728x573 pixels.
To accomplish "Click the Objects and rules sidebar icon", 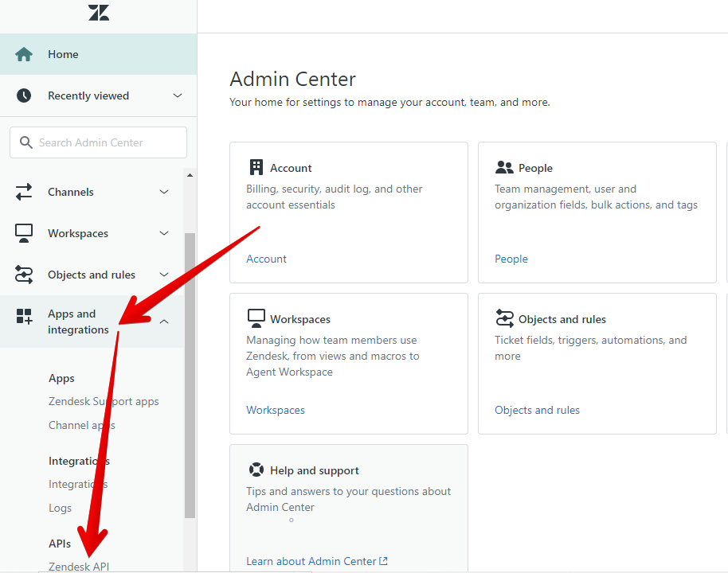I will click(x=24, y=275).
